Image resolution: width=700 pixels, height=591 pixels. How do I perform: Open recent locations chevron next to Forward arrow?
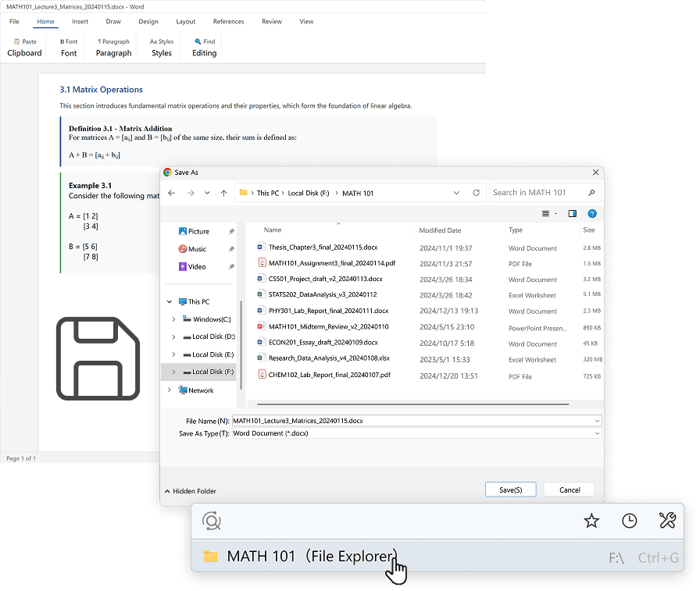tap(207, 193)
